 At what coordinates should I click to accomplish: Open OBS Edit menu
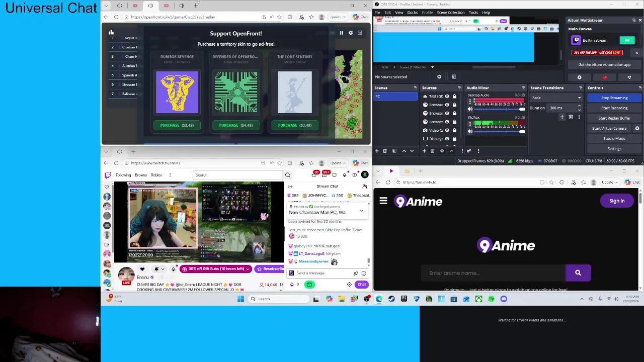(x=388, y=13)
